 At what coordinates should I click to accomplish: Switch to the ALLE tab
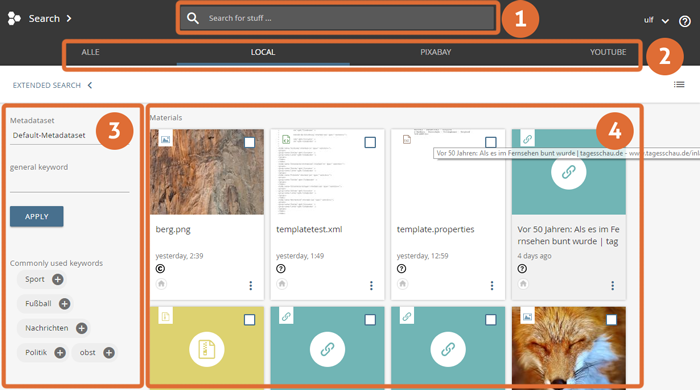(x=90, y=52)
